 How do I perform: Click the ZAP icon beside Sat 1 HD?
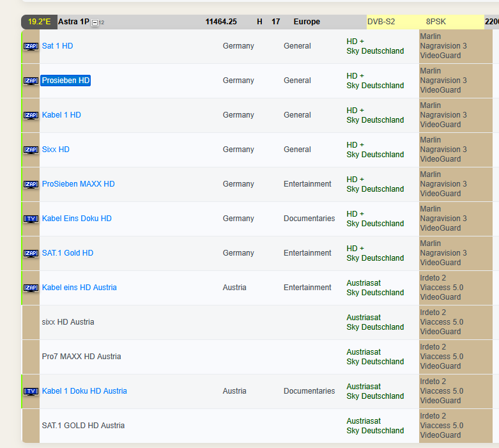[x=31, y=47]
